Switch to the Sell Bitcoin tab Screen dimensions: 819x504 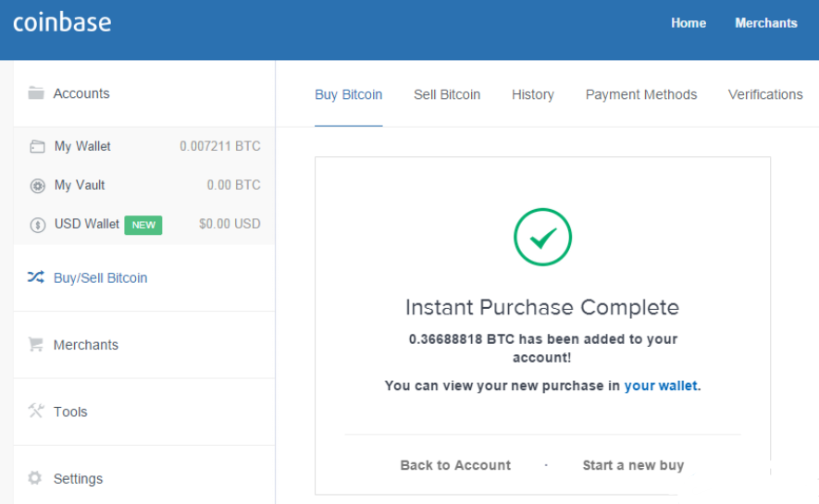[x=447, y=94]
